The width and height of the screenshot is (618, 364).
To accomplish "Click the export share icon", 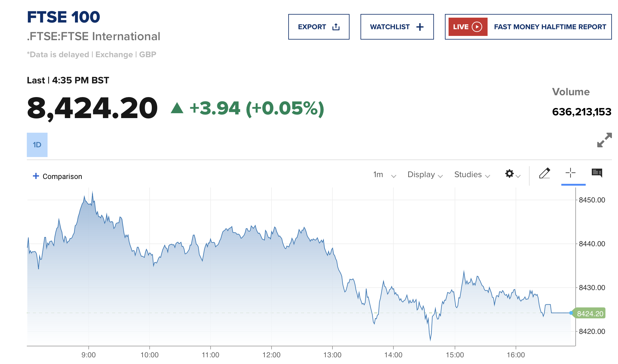I will tap(336, 27).
